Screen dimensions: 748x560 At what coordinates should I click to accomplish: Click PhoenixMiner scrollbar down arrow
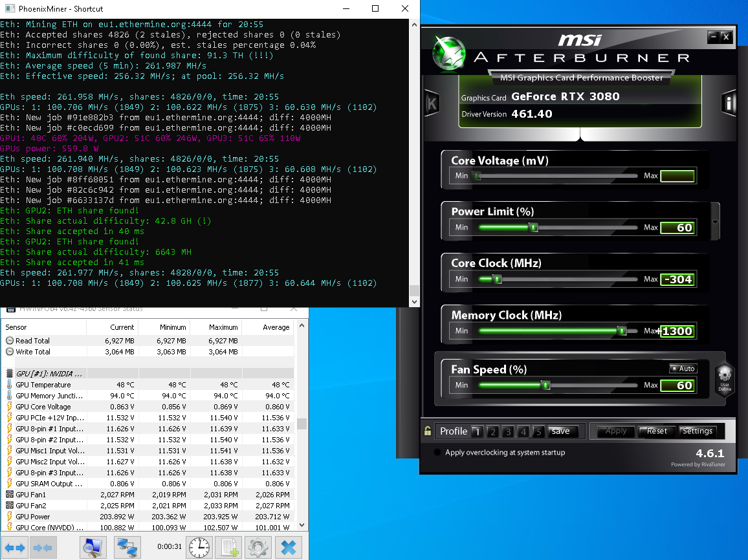click(414, 302)
